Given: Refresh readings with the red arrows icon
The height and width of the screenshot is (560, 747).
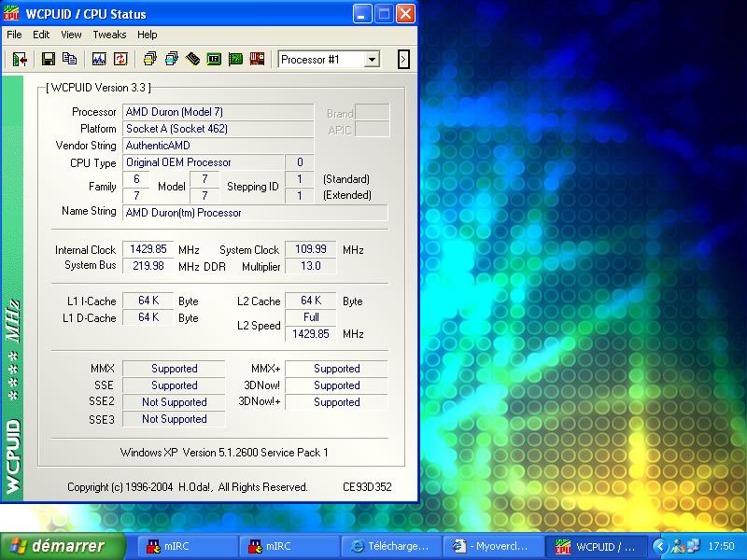Looking at the screenshot, I should 120,59.
